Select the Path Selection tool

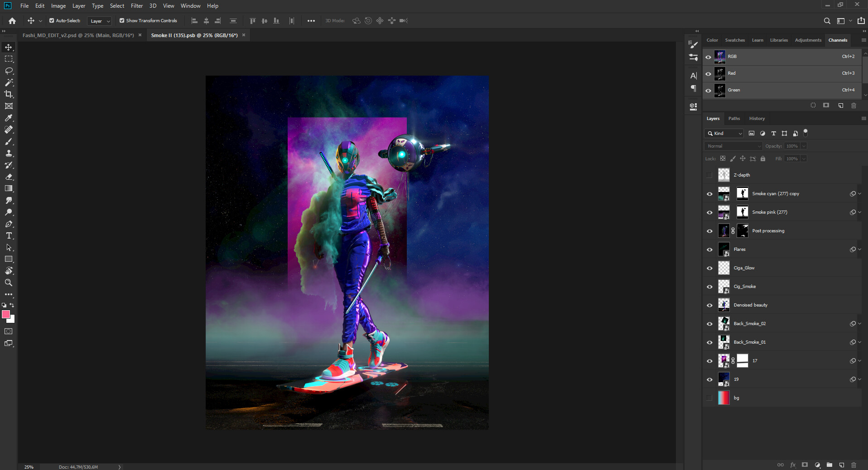(9, 247)
